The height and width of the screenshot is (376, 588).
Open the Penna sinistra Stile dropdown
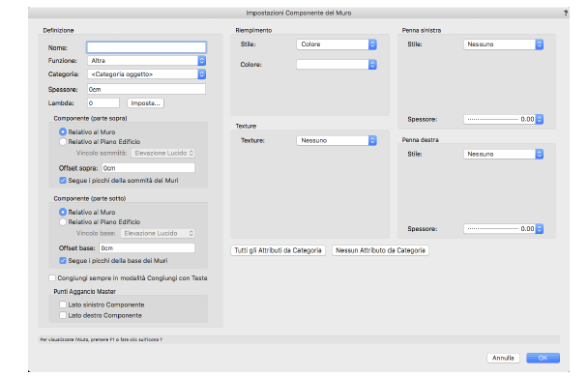tap(503, 44)
